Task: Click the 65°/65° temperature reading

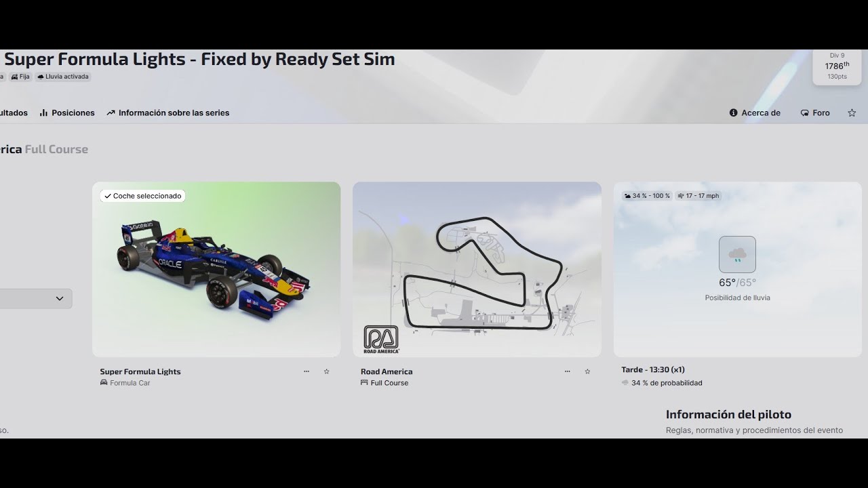Action: point(737,283)
